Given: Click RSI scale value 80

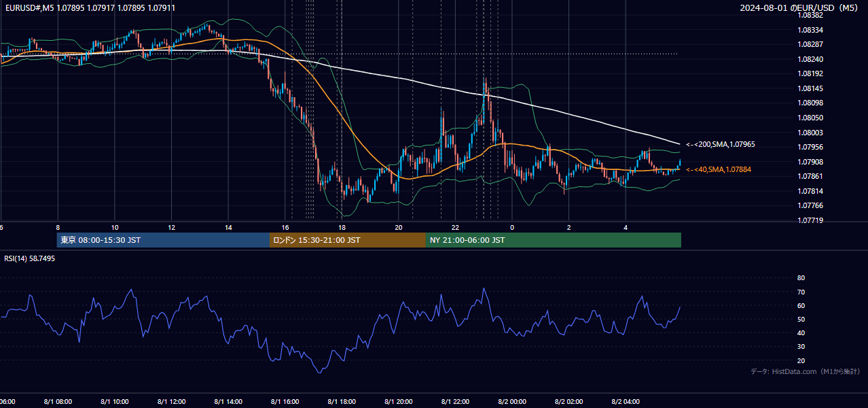Looking at the screenshot, I should pyautogui.click(x=801, y=278).
